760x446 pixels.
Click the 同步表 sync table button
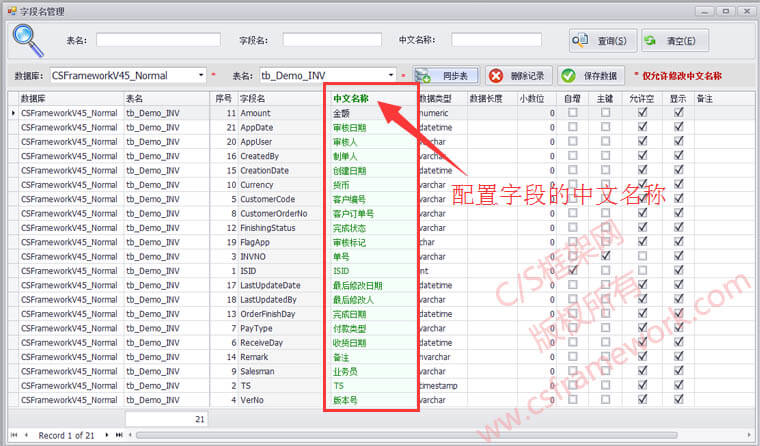pyautogui.click(x=447, y=76)
